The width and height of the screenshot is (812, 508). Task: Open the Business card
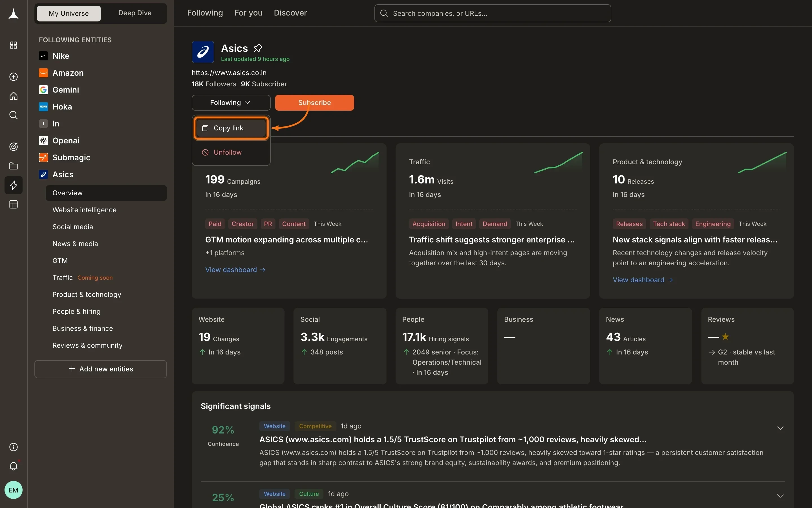tap(544, 346)
